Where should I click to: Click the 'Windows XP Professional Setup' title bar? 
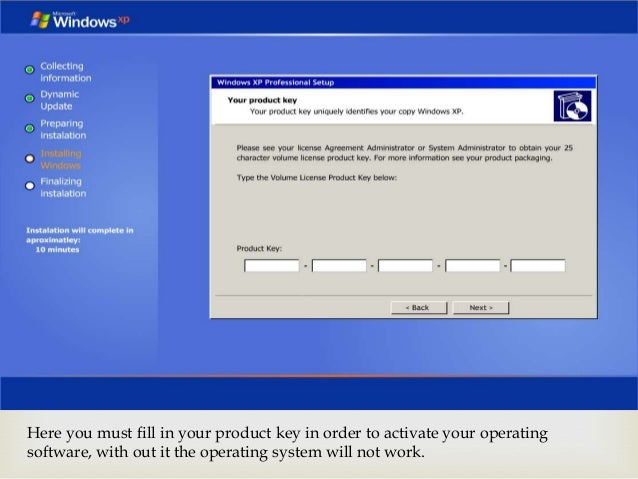(403, 83)
